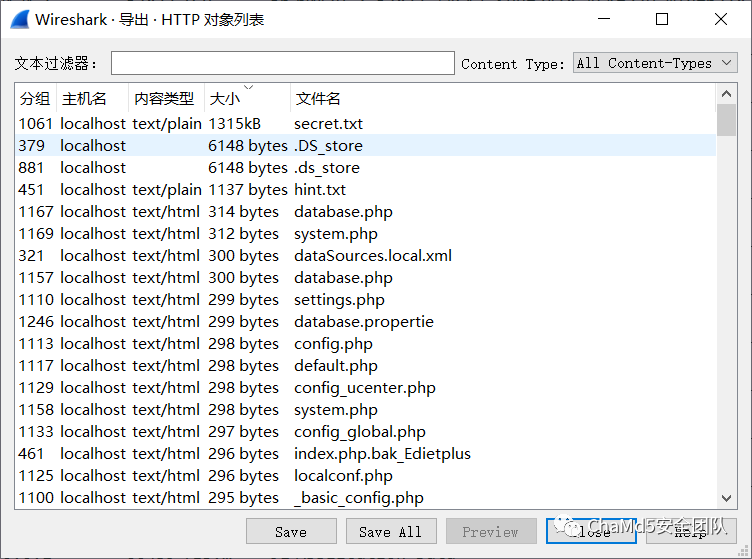This screenshot has width=752, height=559.
Task: Select the hint.txt row
Action: 365,190
